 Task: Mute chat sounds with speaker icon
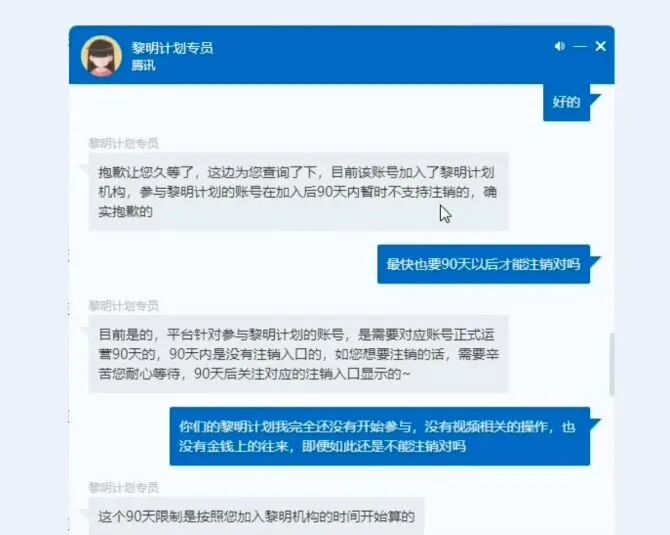[559, 46]
